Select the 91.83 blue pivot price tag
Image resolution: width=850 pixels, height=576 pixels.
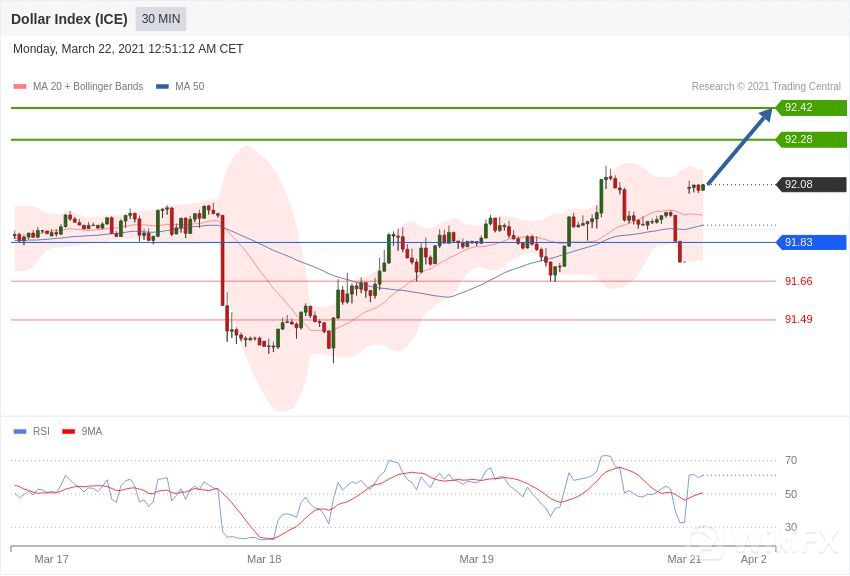811,242
